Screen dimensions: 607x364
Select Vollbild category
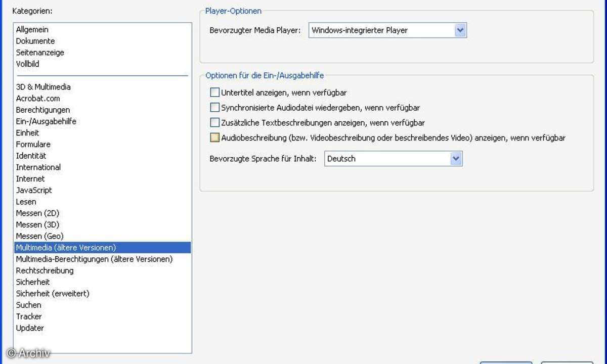(x=27, y=64)
